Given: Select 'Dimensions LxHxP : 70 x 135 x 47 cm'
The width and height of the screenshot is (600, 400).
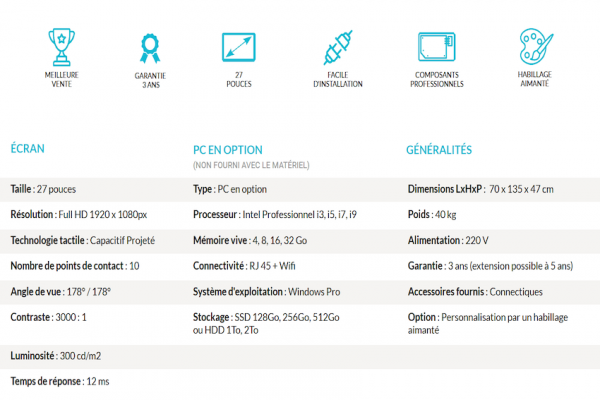Looking at the screenshot, I should [x=481, y=189].
